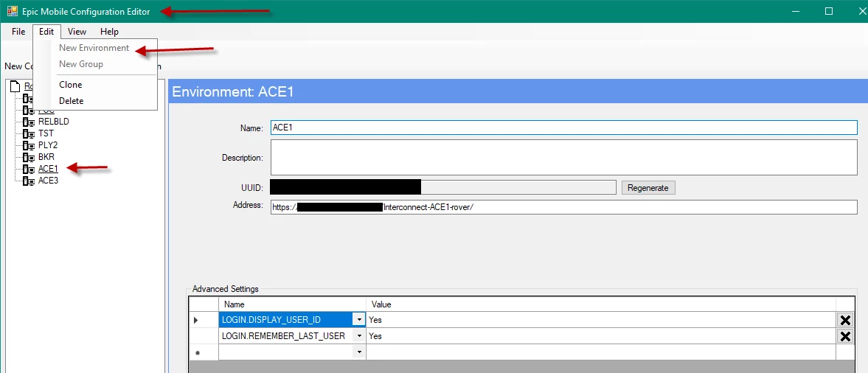Viewport: 868px width, 373px height.
Task: Click the UUID field
Action: tap(443, 187)
